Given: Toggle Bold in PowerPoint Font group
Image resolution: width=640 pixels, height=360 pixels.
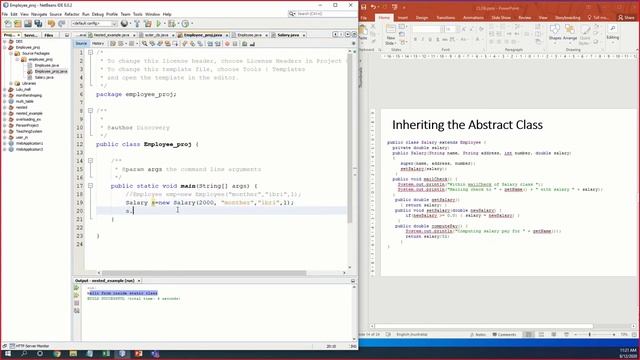Looking at the screenshot, I should tap(416, 40).
